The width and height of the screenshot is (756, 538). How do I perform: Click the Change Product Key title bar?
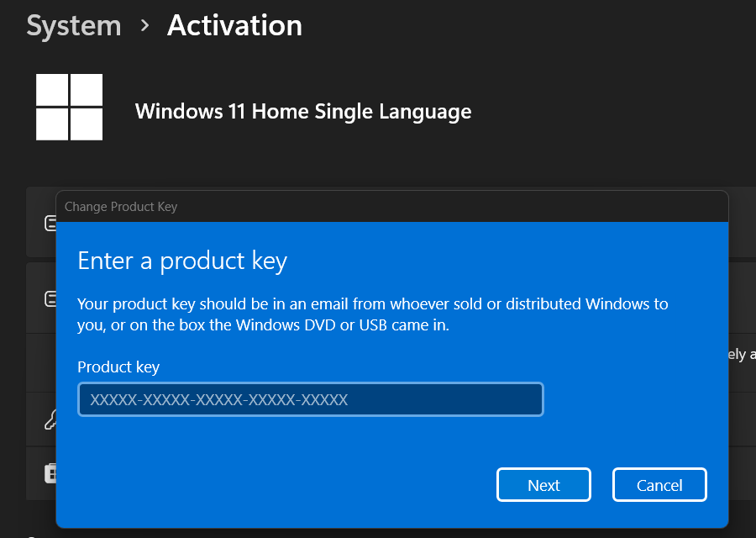392,207
